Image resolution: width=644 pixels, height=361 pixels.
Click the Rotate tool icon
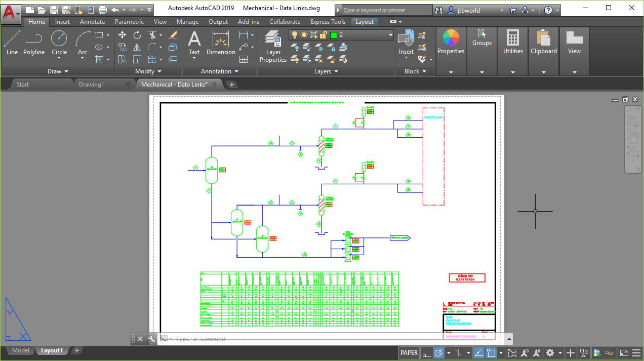pyautogui.click(x=137, y=35)
